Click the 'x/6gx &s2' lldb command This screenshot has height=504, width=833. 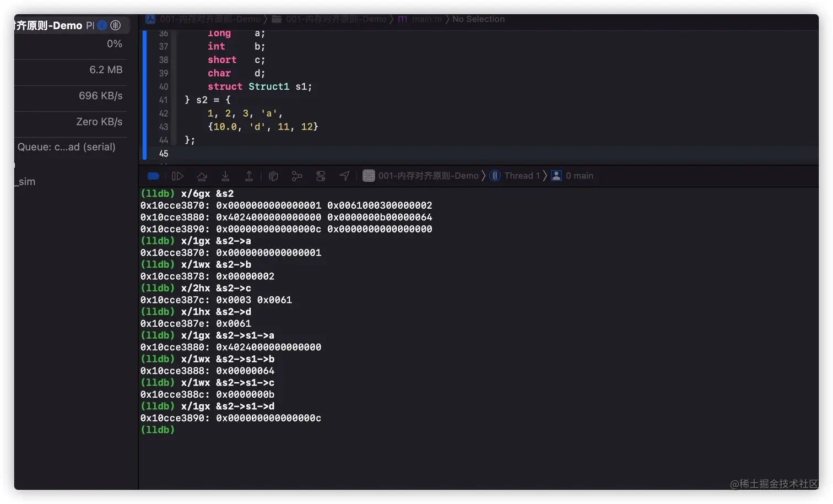pos(207,194)
